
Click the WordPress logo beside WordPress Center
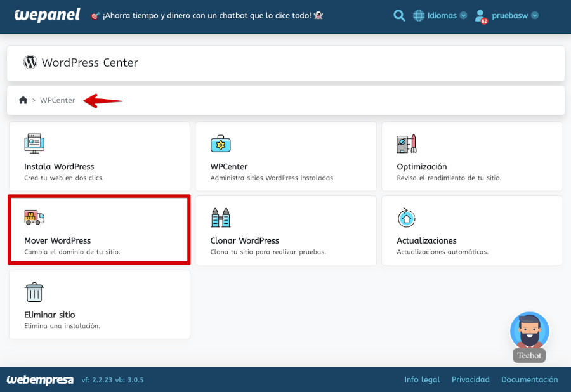[30, 62]
